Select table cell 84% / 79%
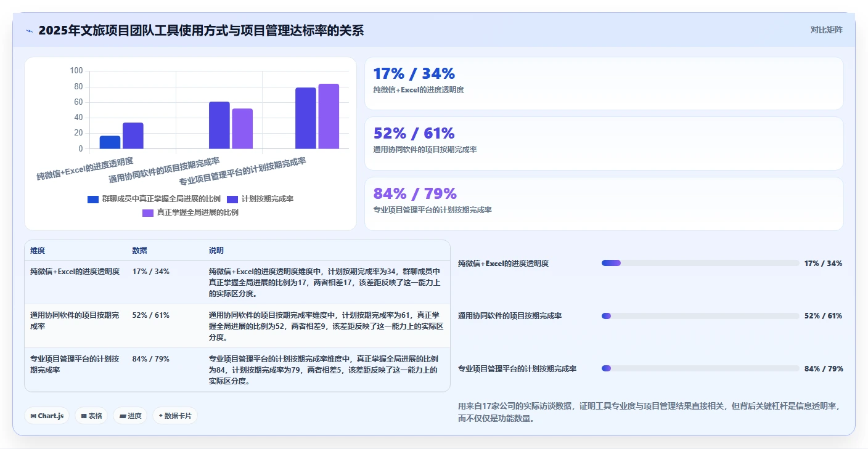 (x=151, y=359)
